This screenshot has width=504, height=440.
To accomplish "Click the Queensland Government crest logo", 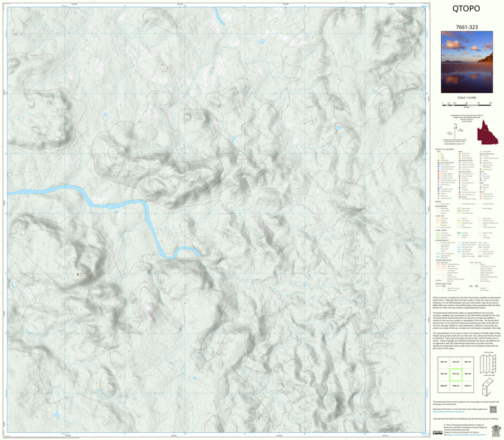I will coord(496,430).
